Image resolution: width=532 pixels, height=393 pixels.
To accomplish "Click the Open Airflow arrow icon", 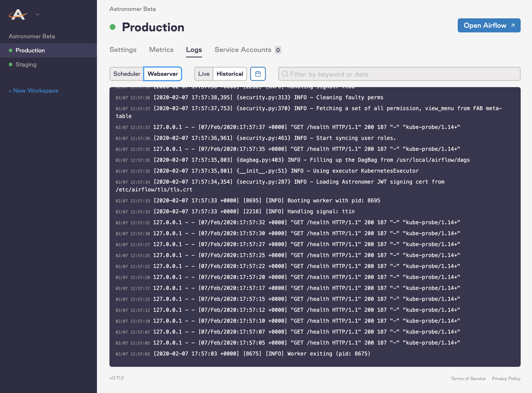I will 513,25.
